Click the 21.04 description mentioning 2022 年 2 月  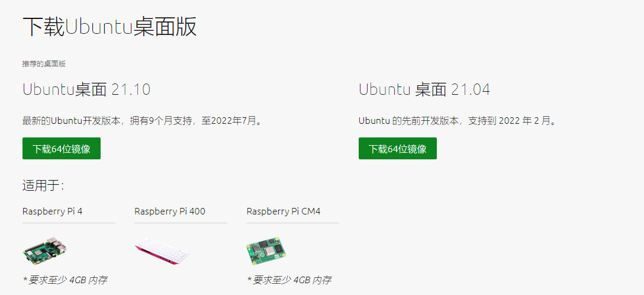click(x=458, y=121)
